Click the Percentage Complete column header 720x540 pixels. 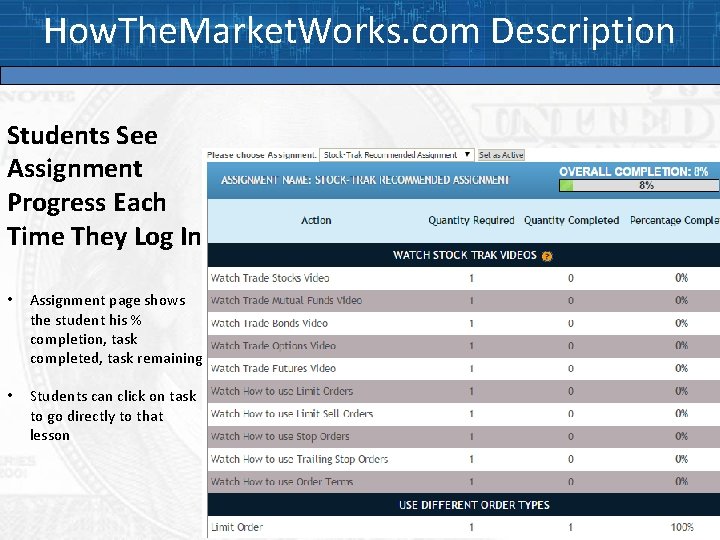[675, 220]
